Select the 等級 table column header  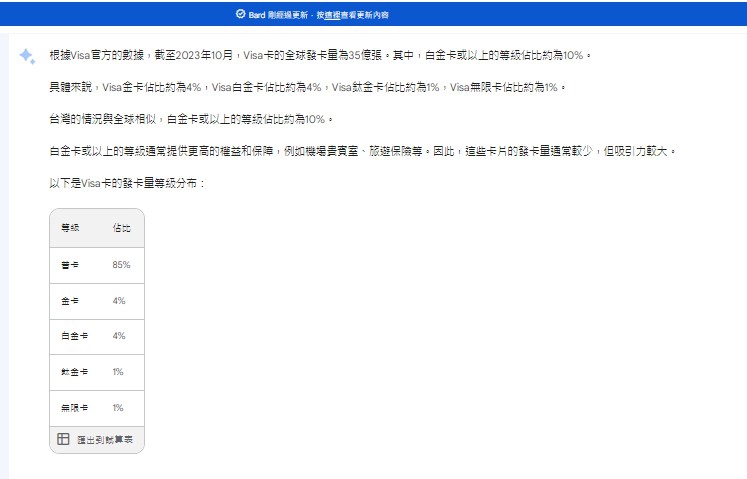[70, 229]
